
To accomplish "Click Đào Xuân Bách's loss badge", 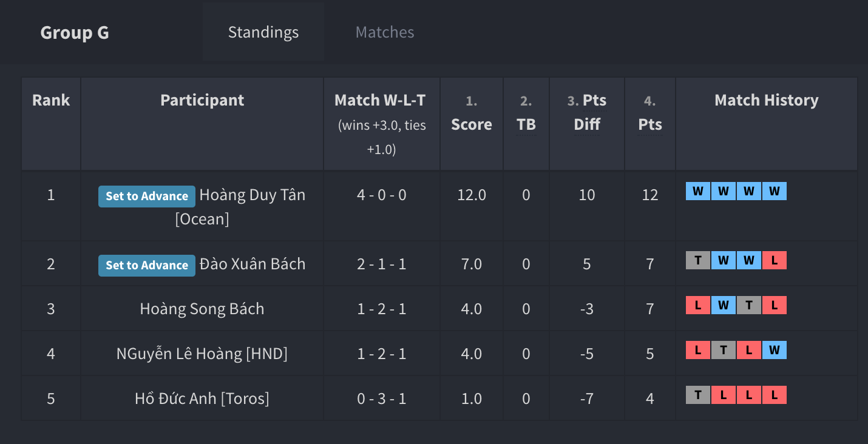I will (775, 261).
